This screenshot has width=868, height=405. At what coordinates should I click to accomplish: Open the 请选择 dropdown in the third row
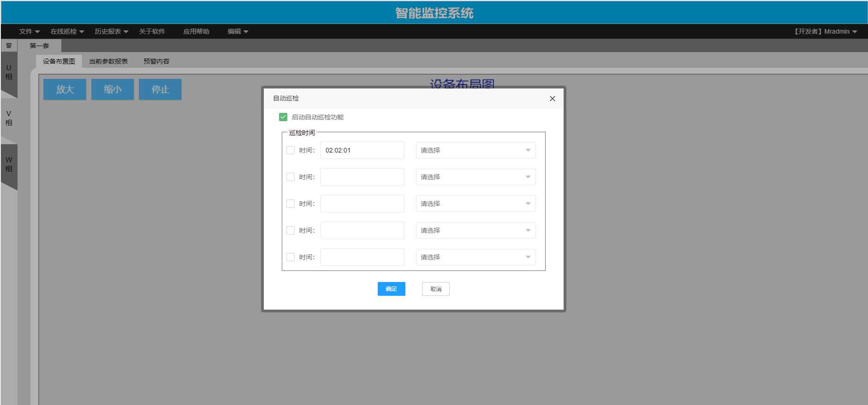click(x=476, y=204)
